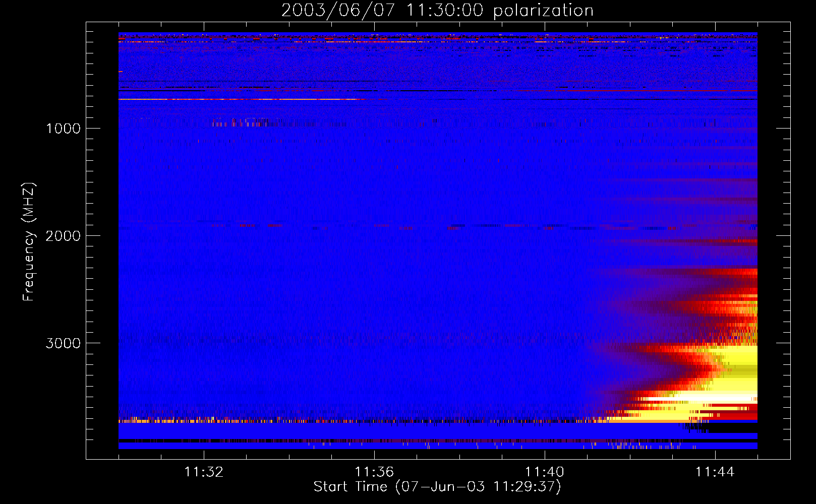Screen dimensions: 816x504
Task: Click the 11:44 time tick label
Action: [x=715, y=472]
